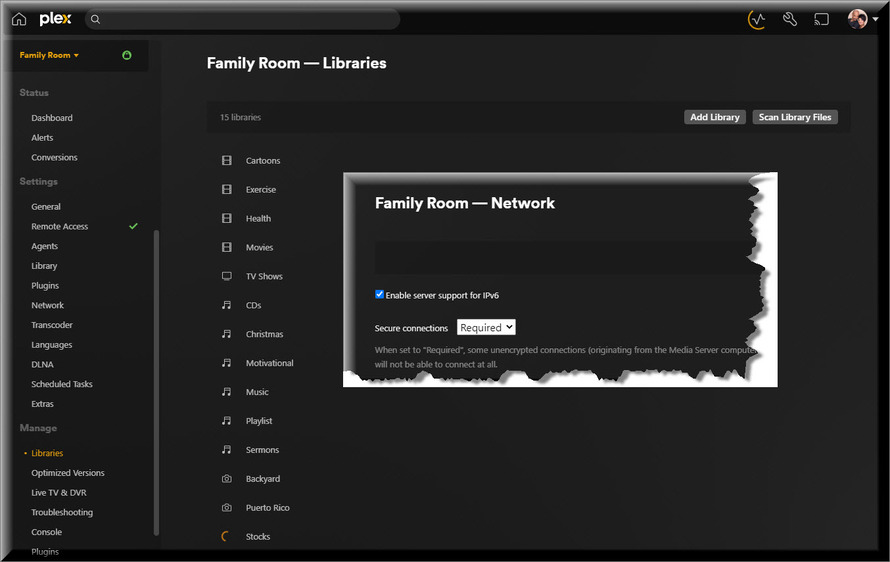890x562 pixels.
Task: Select Library settings
Action: point(44,266)
